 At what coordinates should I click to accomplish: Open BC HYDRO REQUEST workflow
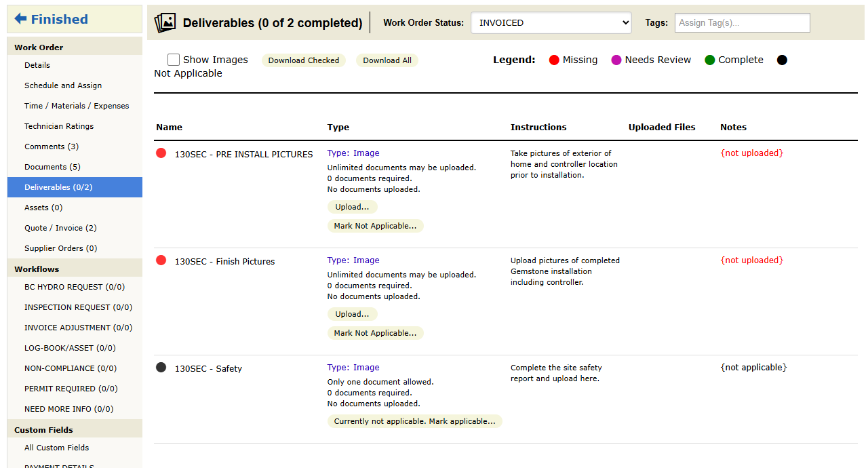coord(75,287)
